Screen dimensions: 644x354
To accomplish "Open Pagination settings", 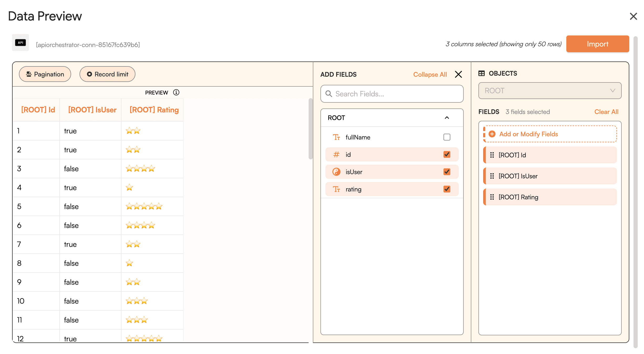I will [x=45, y=74].
